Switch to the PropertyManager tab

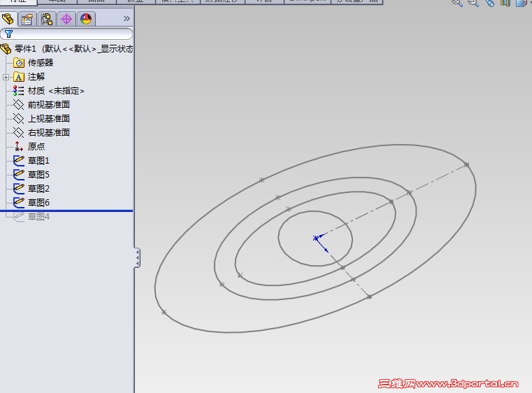tap(27, 19)
